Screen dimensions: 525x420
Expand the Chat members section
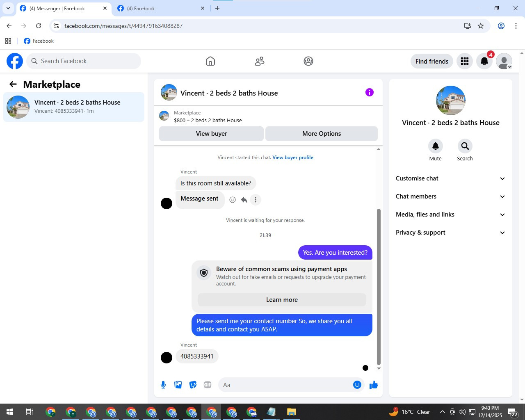pyautogui.click(x=451, y=196)
